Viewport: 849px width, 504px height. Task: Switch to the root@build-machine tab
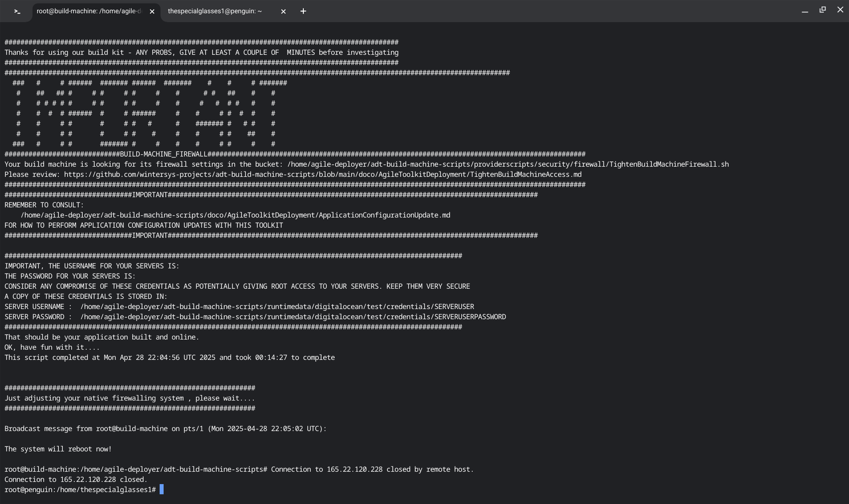tap(88, 11)
